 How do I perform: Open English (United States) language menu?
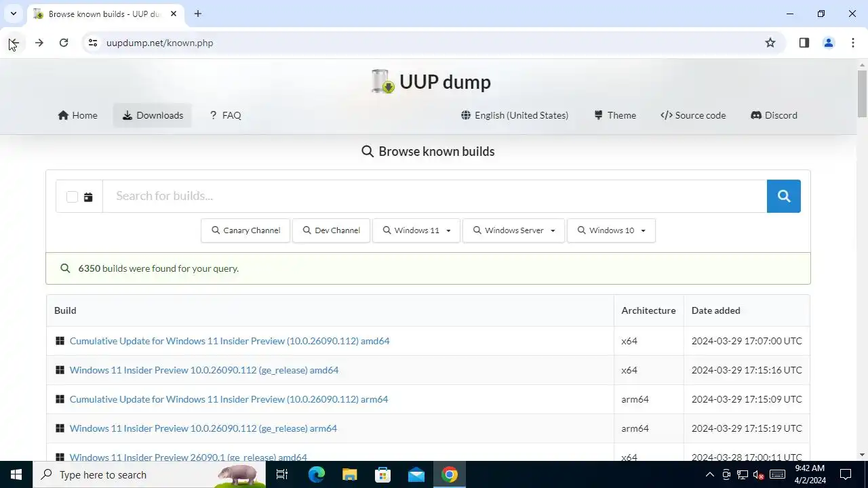click(515, 115)
